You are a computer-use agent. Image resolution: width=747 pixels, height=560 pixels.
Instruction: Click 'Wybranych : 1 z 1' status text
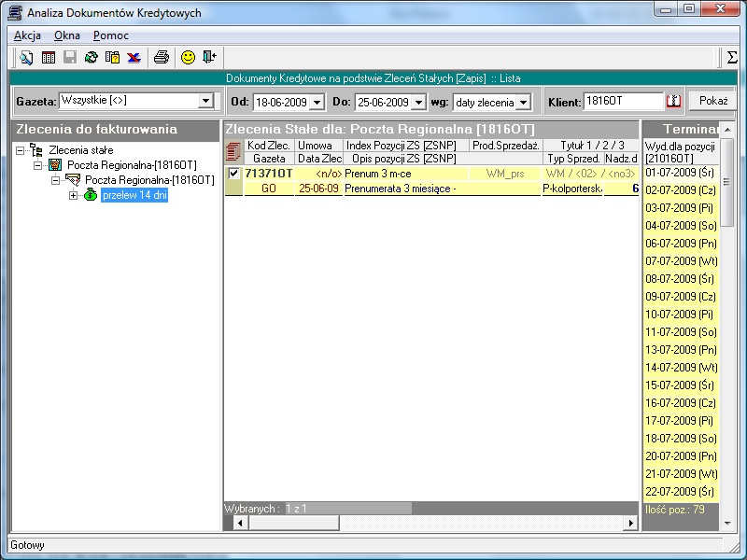click(x=266, y=509)
